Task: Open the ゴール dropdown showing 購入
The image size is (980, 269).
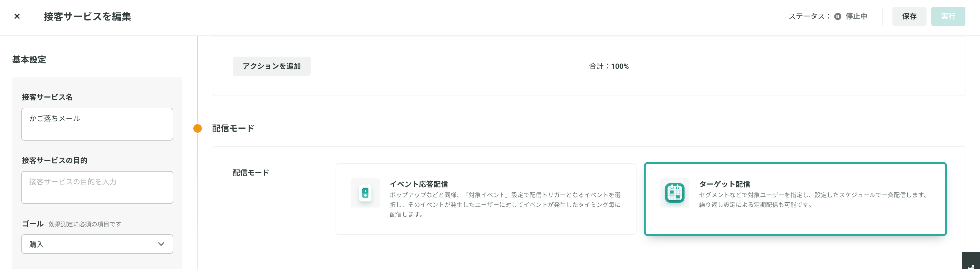Action: point(97,244)
